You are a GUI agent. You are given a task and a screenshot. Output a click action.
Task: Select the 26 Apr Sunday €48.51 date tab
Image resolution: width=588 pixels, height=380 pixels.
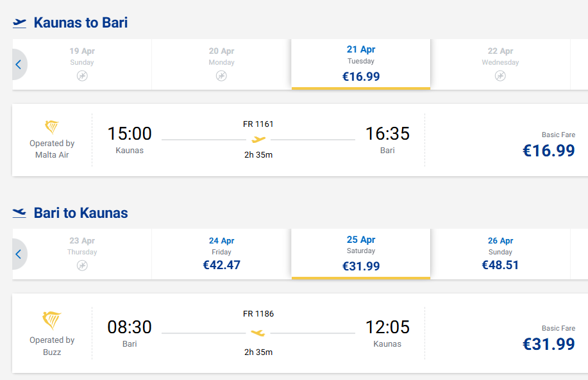[x=500, y=254]
